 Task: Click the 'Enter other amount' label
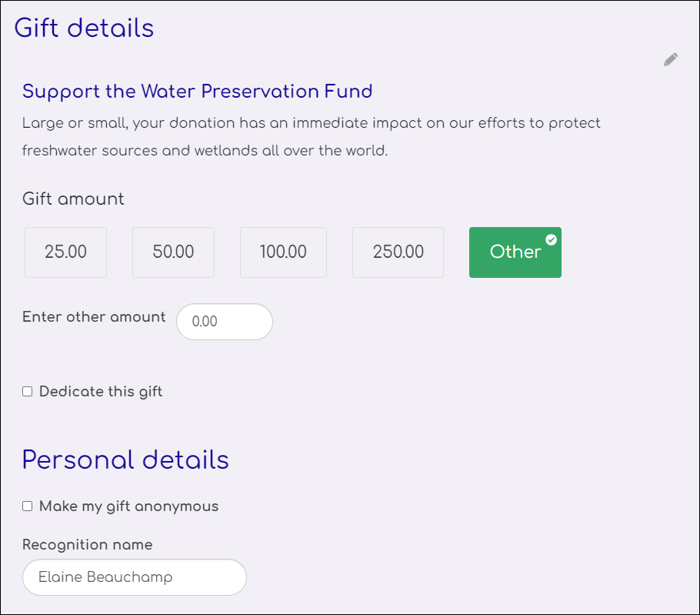coord(94,316)
